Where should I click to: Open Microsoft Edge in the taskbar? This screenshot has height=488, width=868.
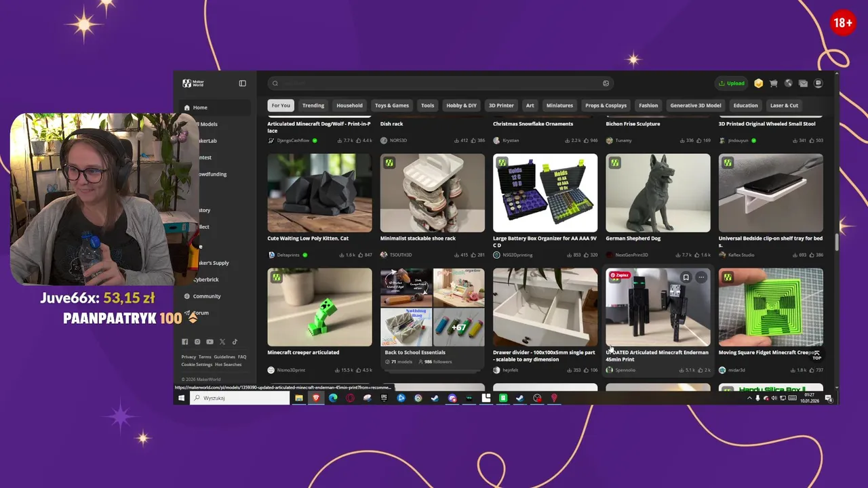[333, 398]
